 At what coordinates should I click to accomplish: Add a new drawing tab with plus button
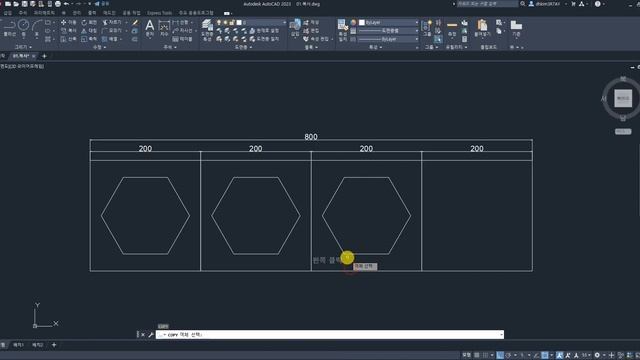[44, 56]
